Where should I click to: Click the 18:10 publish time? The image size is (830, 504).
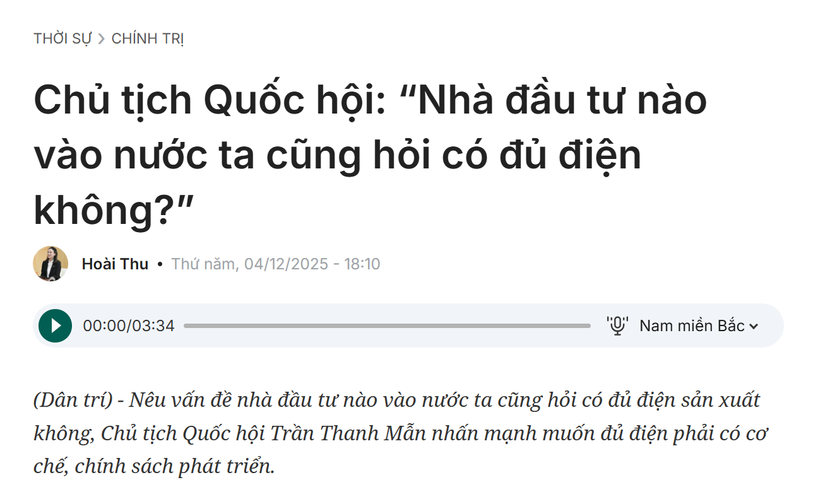coord(362,264)
